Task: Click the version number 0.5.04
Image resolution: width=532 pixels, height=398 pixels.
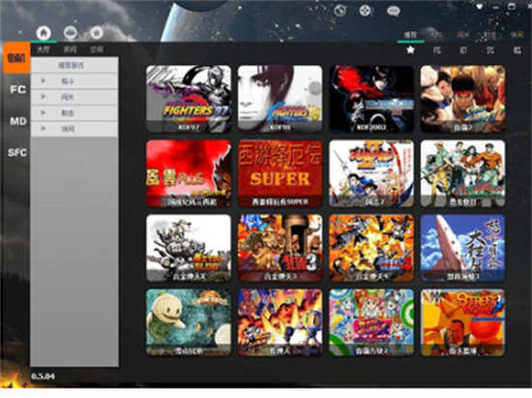Action: 44,377
